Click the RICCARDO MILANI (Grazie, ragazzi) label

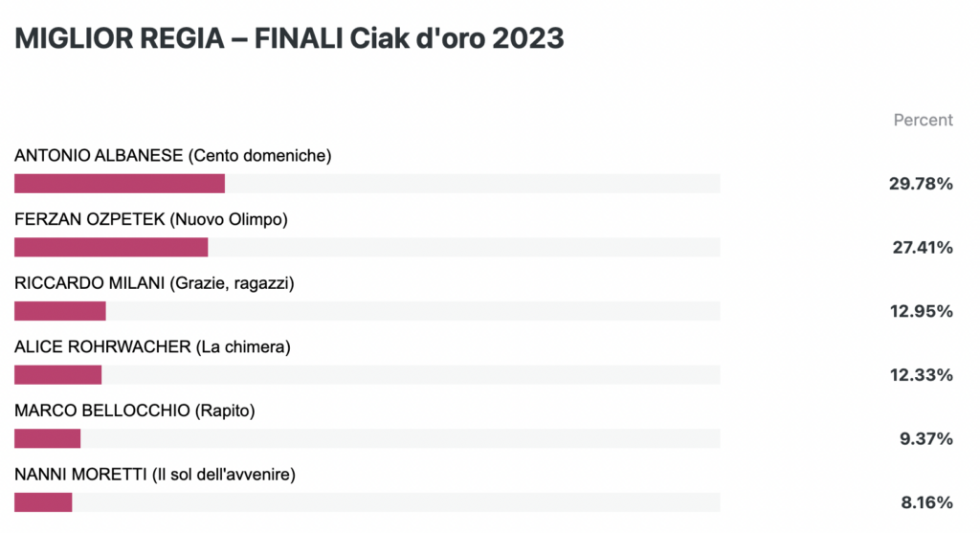(x=154, y=283)
